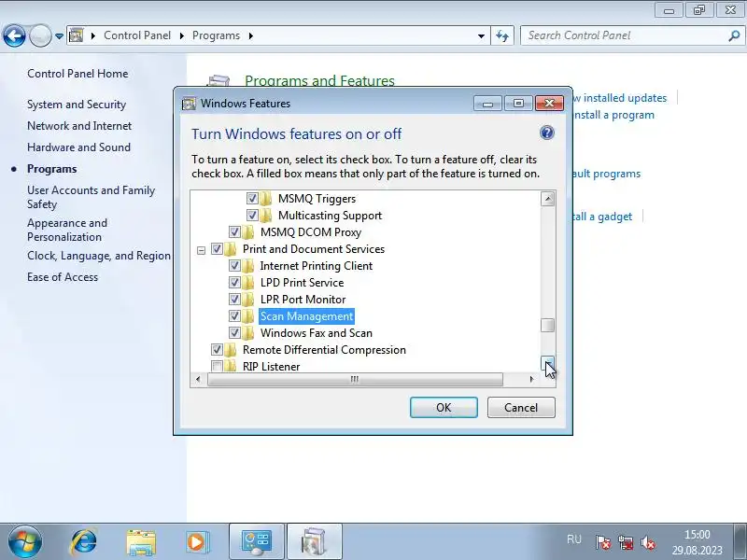This screenshot has height=560, width=747.
Task: Click Remote Differential Compression folder icon
Action: (x=231, y=349)
